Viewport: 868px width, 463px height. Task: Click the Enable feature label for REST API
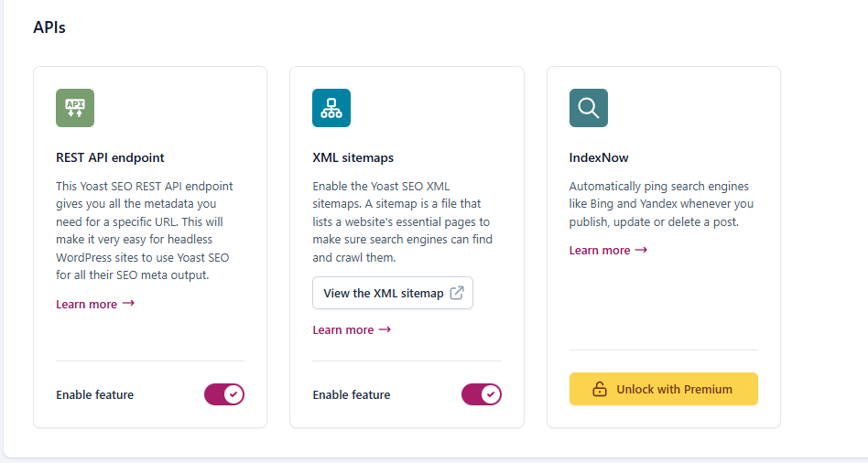click(94, 395)
